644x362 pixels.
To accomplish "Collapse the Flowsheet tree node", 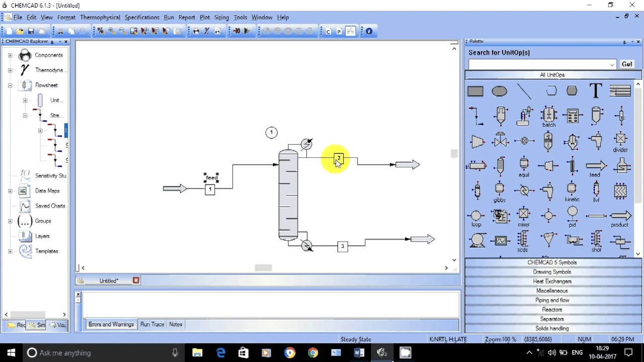I will (10, 85).
